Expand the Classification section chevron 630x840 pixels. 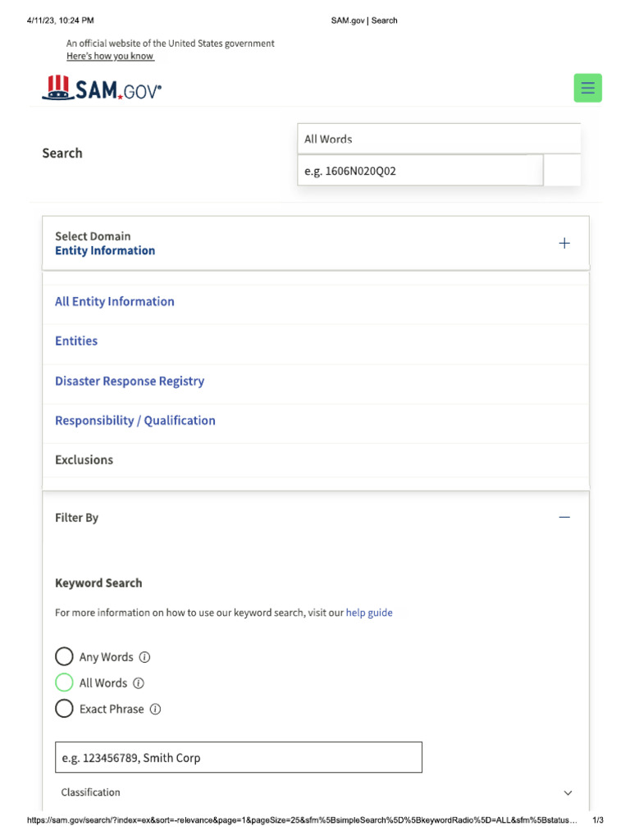point(568,792)
